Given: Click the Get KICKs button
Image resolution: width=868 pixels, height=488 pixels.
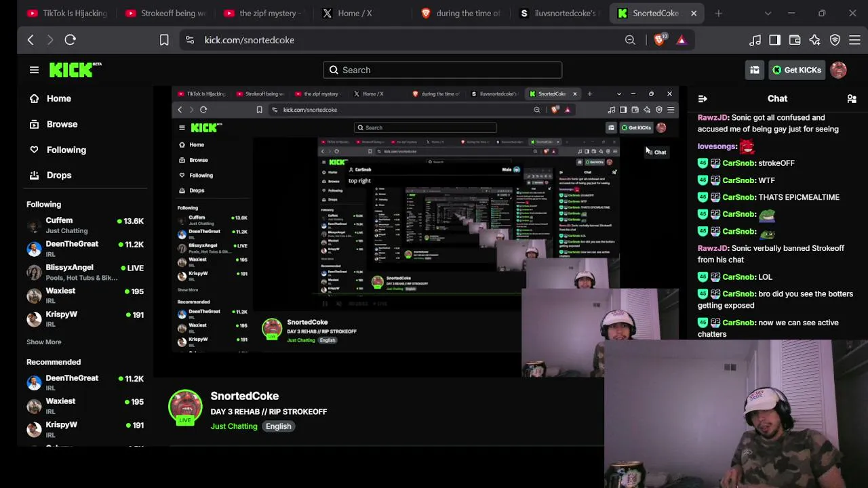Looking at the screenshot, I should coord(797,70).
